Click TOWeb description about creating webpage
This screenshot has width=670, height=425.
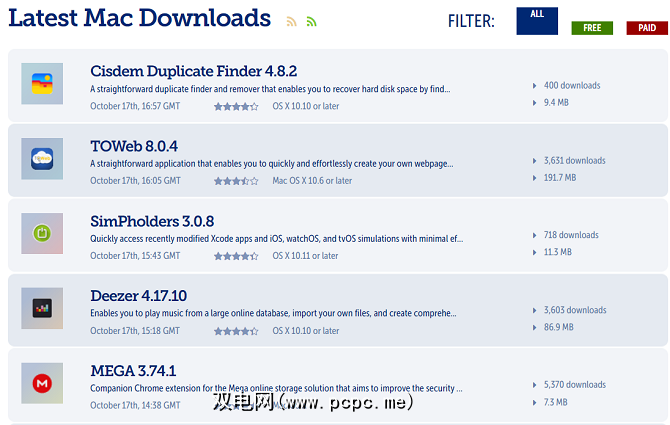tap(272, 164)
